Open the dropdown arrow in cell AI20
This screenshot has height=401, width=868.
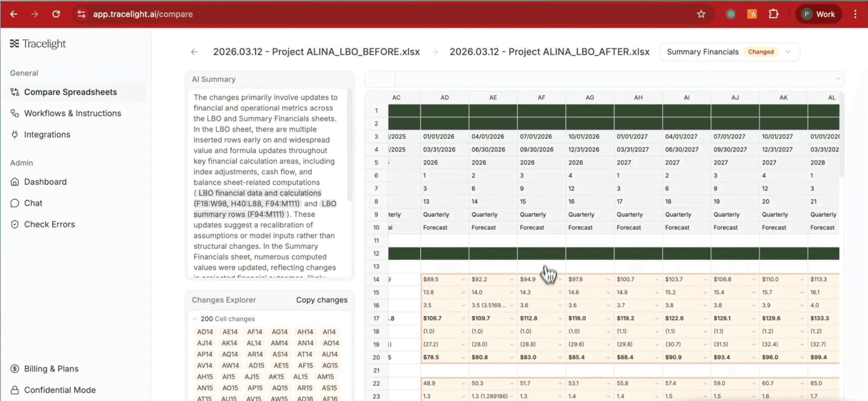(x=705, y=357)
